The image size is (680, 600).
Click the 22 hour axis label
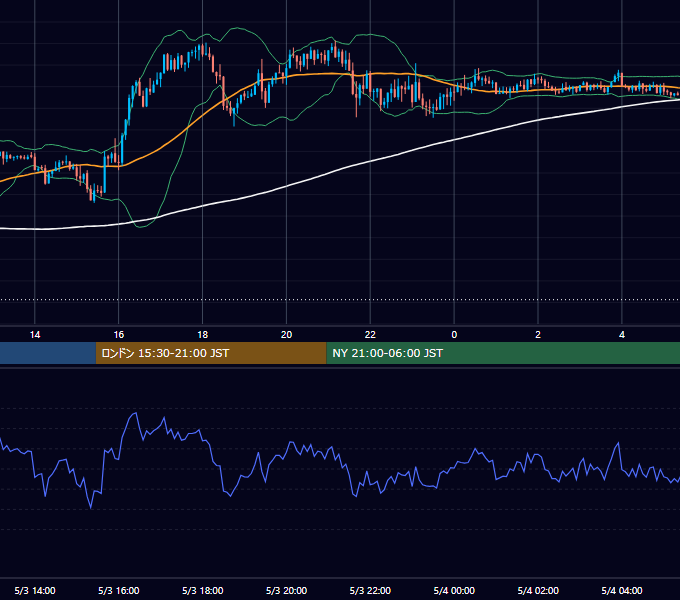pos(370,335)
